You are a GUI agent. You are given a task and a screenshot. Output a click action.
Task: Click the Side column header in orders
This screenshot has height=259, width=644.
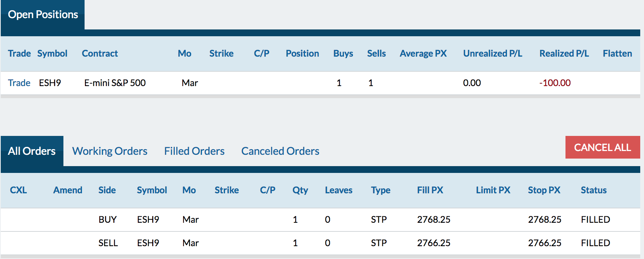107,190
